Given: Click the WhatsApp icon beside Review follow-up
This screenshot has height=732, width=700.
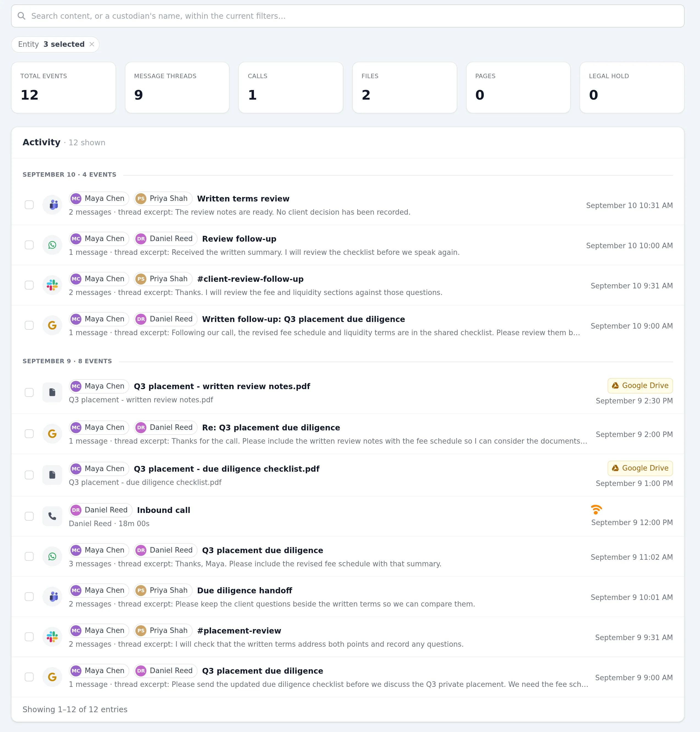Looking at the screenshot, I should click(52, 245).
